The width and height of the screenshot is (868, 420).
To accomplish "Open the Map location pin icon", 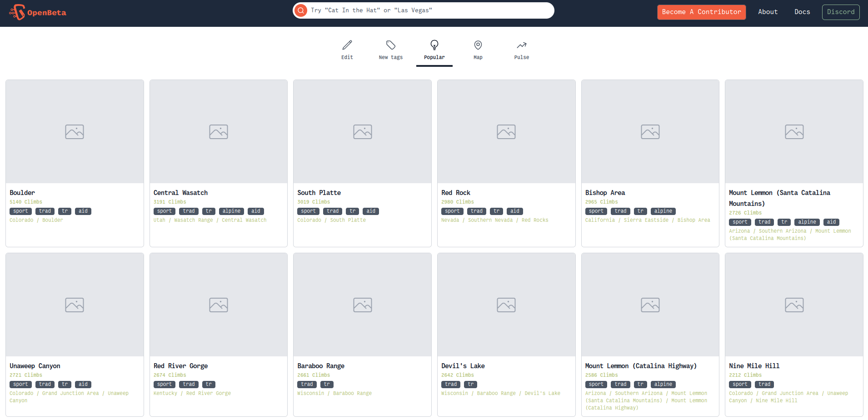I will pos(478,45).
